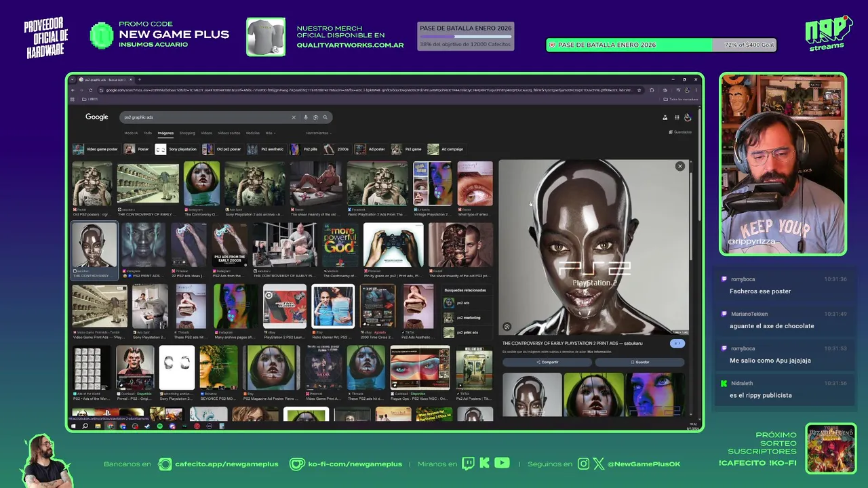Click the Más información link
This screenshot has height=488, width=868.
tap(599, 352)
